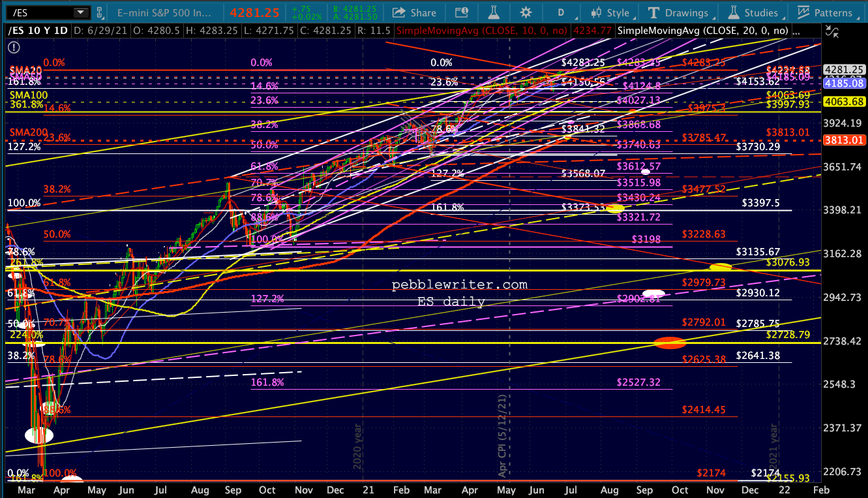Click the chart alert exclamation icon
Screen dimensions: 868x498
(x=13, y=47)
